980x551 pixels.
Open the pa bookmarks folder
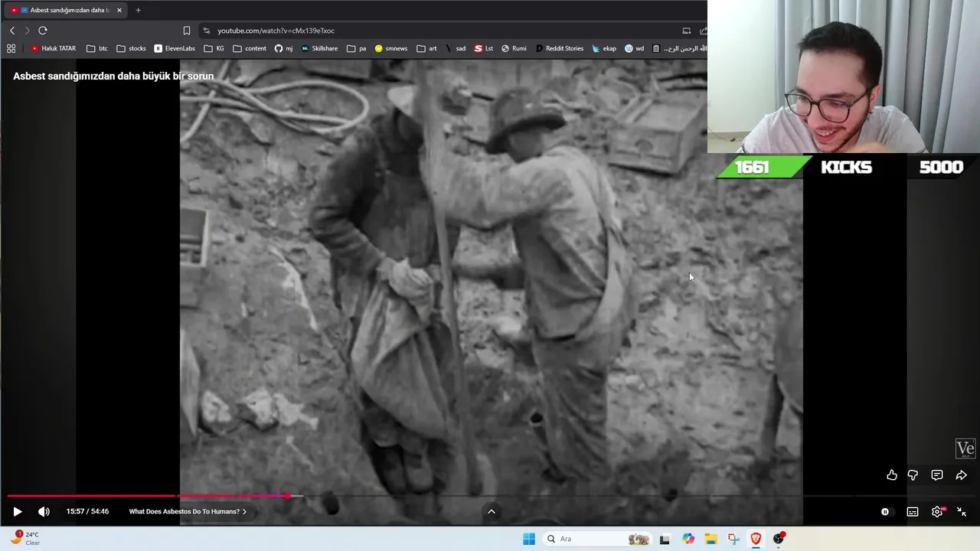pyautogui.click(x=357, y=48)
